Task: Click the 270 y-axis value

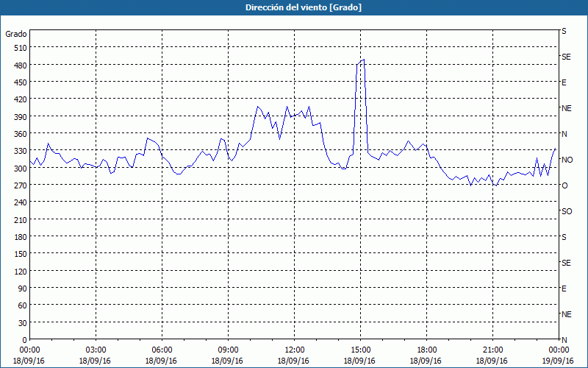Action: click(x=21, y=185)
